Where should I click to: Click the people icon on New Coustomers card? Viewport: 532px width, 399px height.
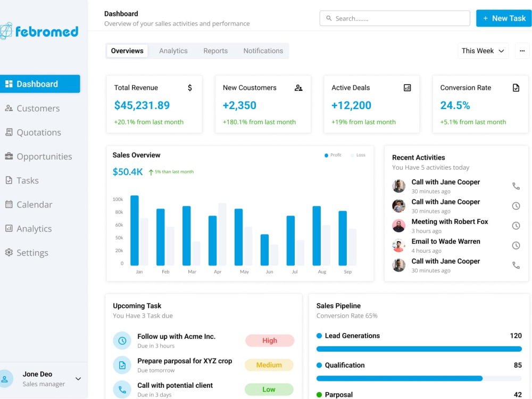coord(298,88)
